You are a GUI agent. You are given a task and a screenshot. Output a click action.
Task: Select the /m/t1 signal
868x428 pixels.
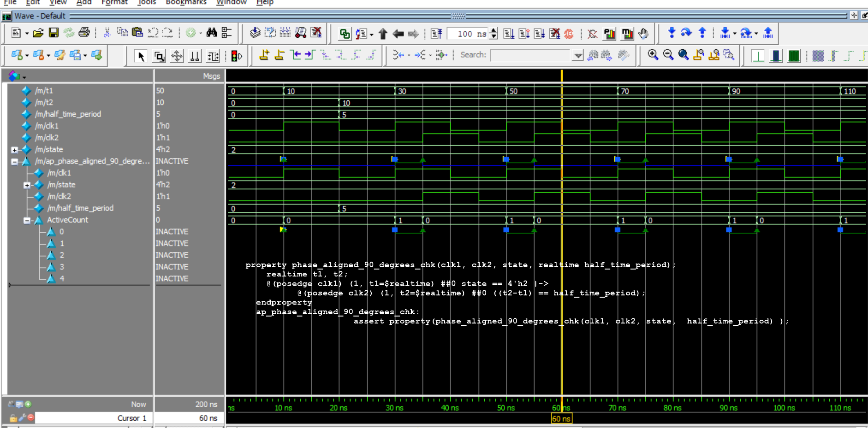click(x=44, y=91)
